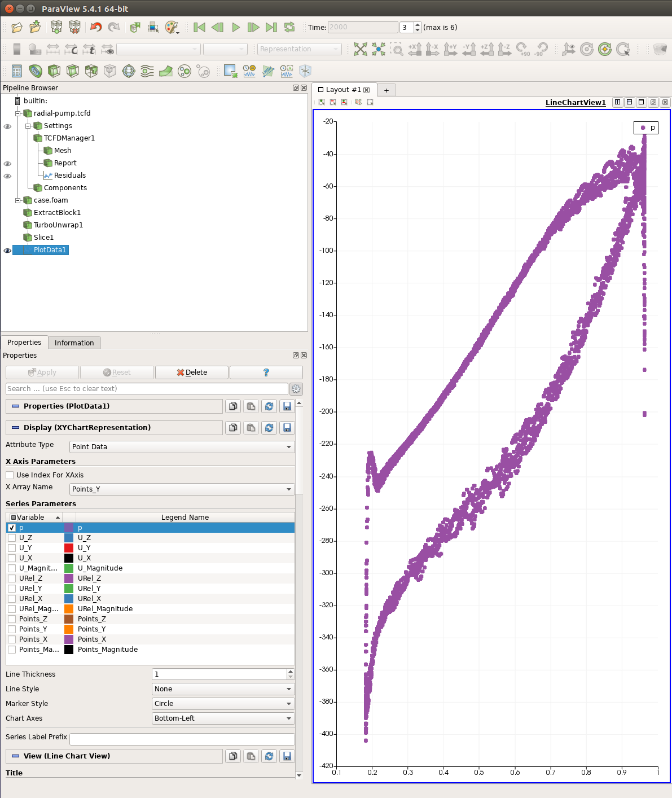
Task: Go to the Last Frame
Action: pyautogui.click(x=271, y=27)
